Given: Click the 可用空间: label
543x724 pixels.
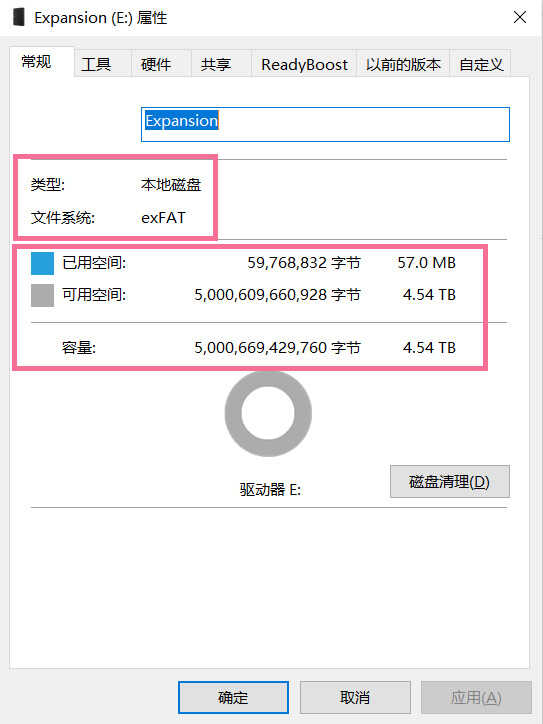Looking at the screenshot, I should (x=94, y=295).
